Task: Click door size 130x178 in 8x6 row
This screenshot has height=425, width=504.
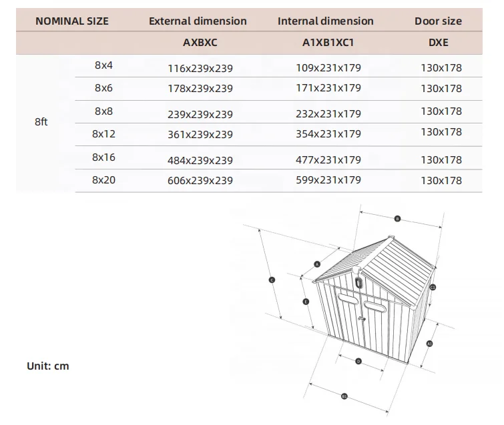Action: (441, 88)
